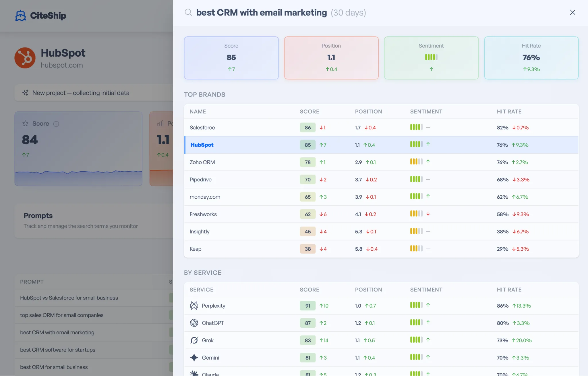
Task: Click the Keap brand name
Action: click(196, 249)
